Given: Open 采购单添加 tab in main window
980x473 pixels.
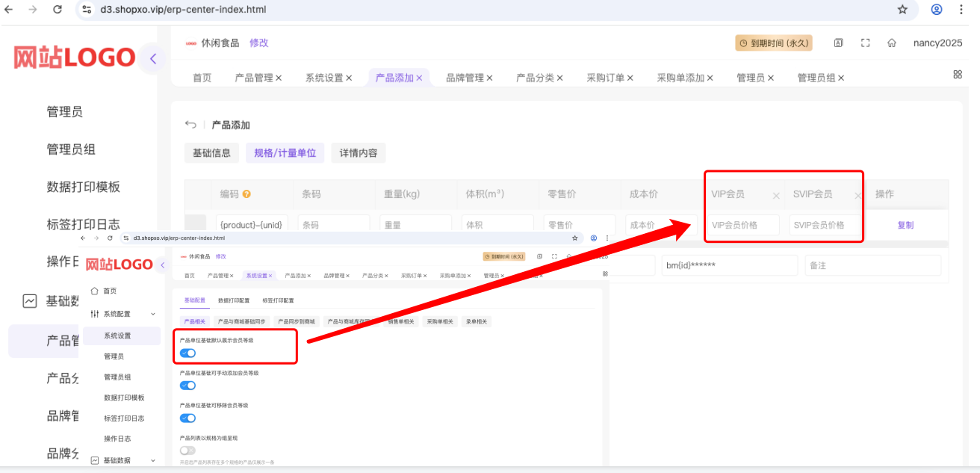Looking at the screenshot, I should tap(680, 78).
